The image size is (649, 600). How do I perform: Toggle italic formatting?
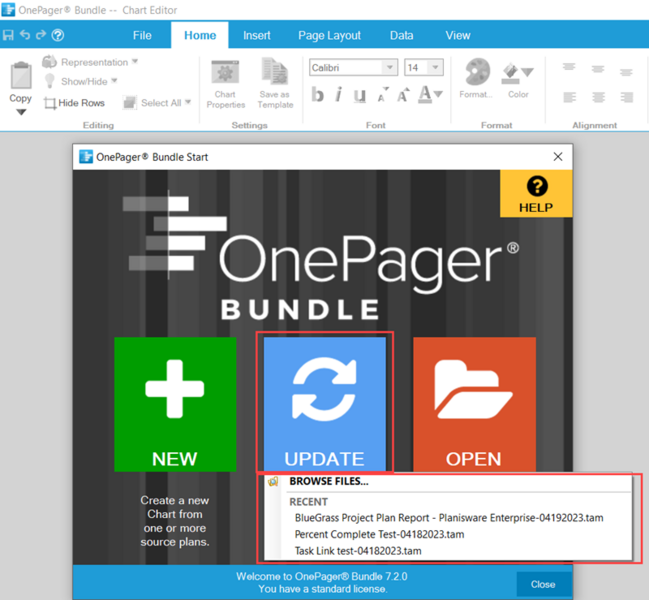339,95
